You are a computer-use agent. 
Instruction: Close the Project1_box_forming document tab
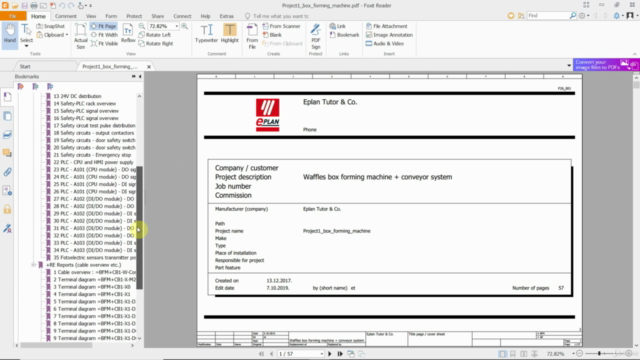click(149, 67)
